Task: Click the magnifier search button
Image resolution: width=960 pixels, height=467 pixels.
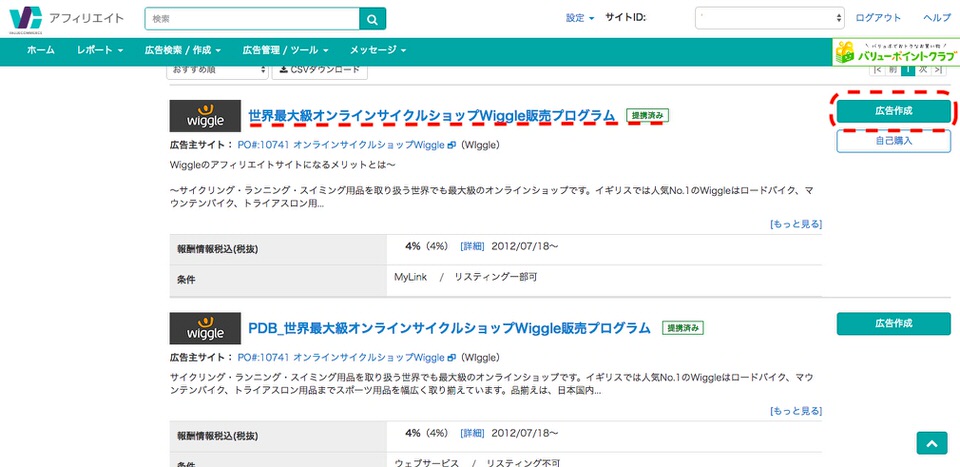Action: 372,19
